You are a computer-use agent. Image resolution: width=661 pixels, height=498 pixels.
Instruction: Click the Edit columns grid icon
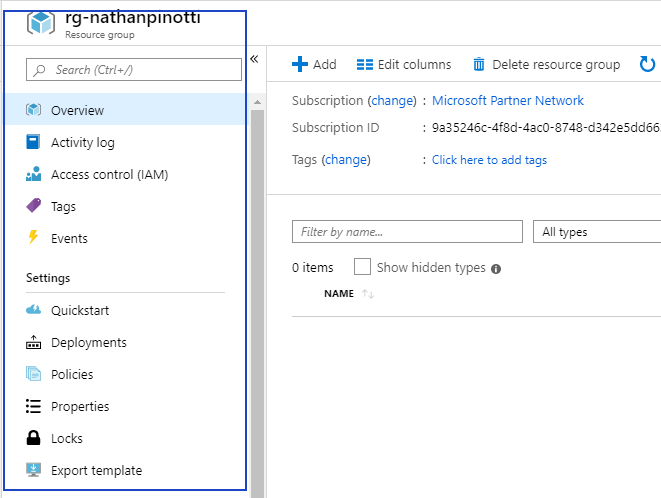click(x=365, y=65)
